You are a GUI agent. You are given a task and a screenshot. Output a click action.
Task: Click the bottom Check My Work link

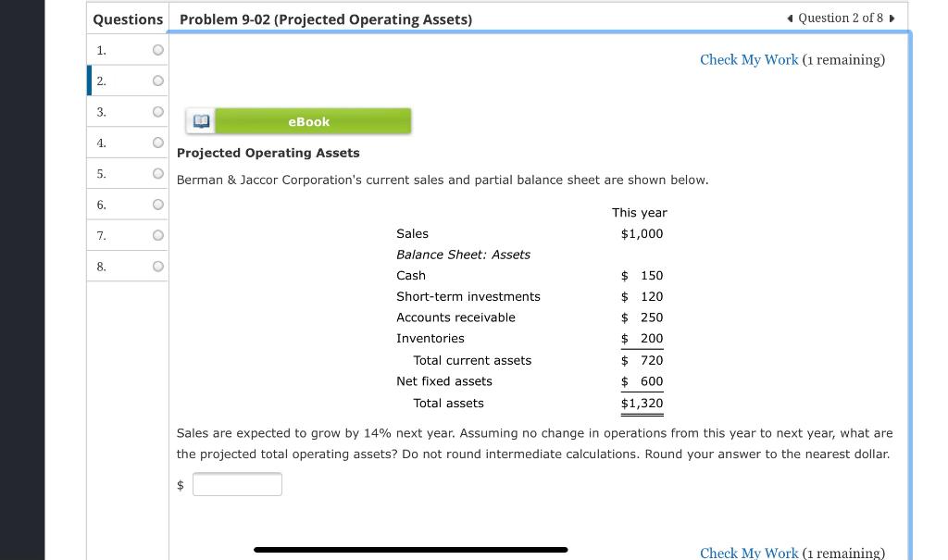(x=749, y=553)
